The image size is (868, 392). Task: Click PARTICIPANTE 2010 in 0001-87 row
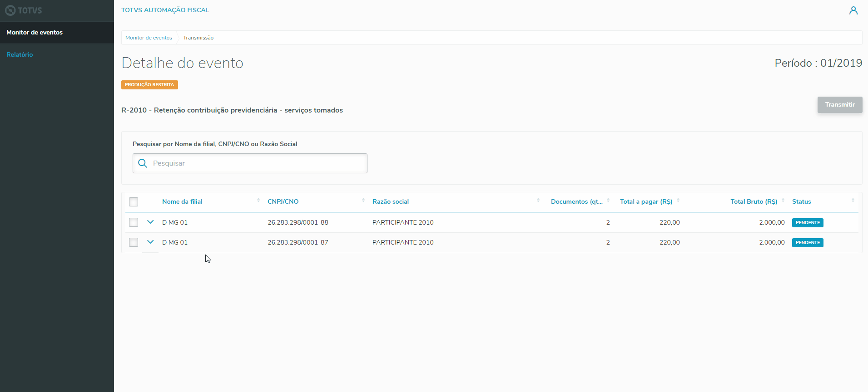pos(403,242)
